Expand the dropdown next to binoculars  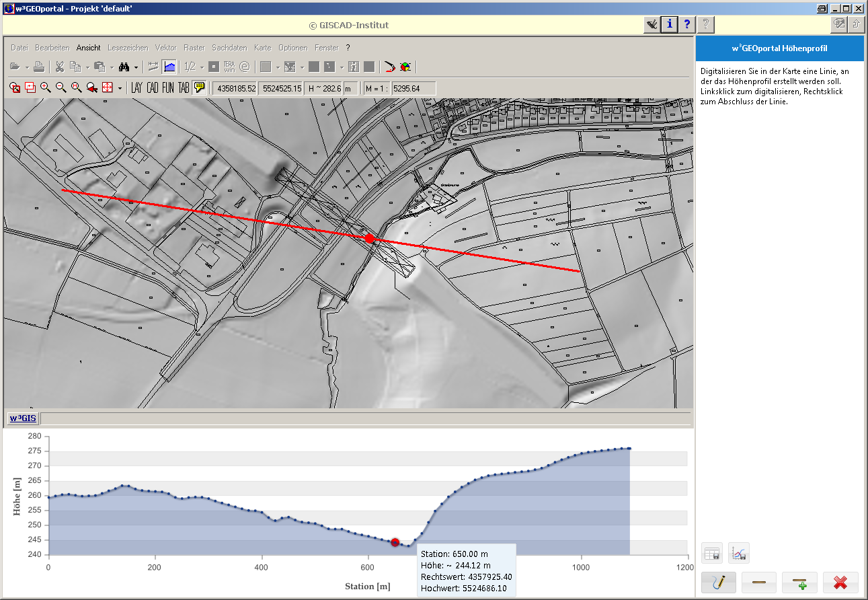(136, 67)
